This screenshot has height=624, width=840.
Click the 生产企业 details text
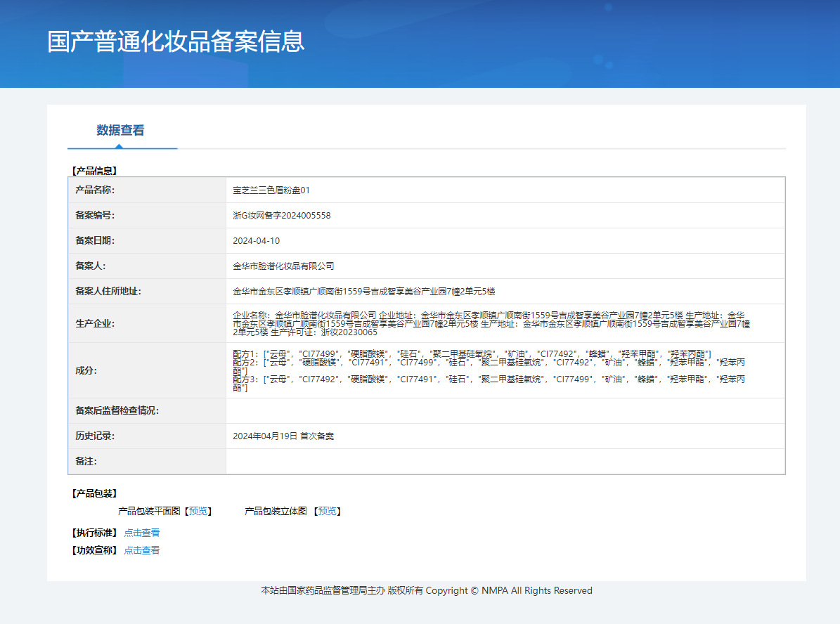(491, 323)
